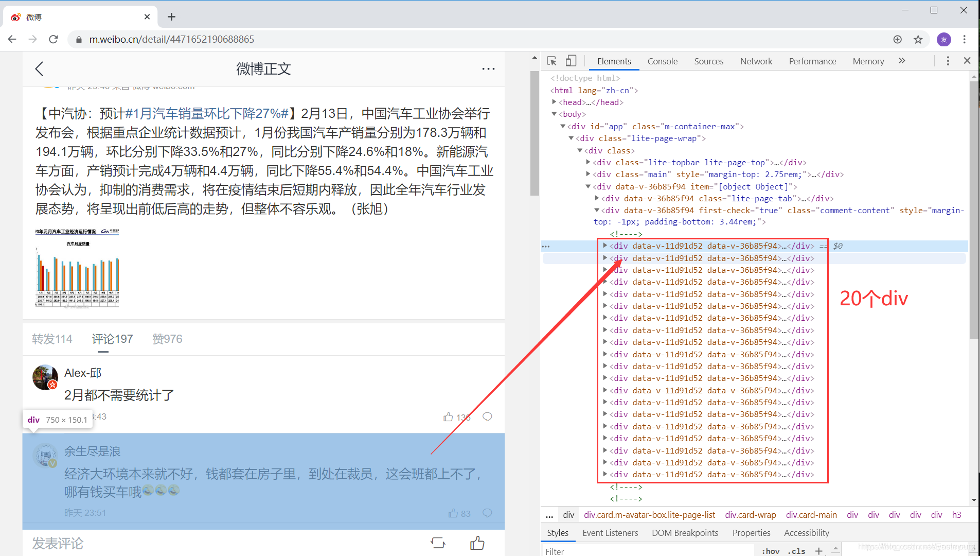Select the Properties pane tab
This screenshot has width=980, height=556.
pos(751,533)
